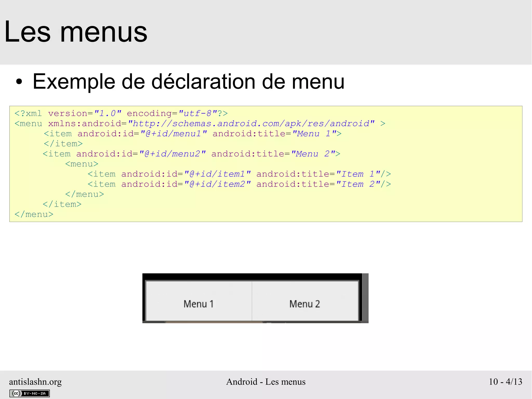The height and width of the screenshot is (399, 532).
Task: Click the page number '10 - 4/13'
Action: (x=506, y=382)
